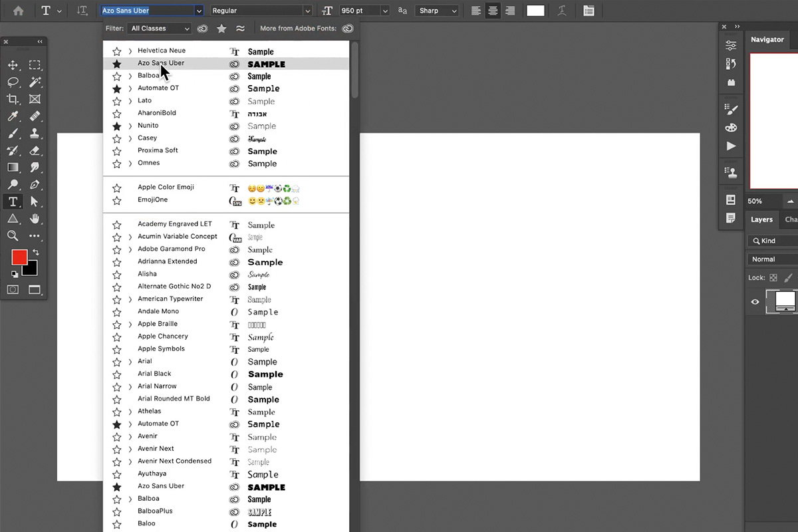Viewport: 798px width, 532px height.
Task: Switch to the Navigator tab
Action: 767,39
